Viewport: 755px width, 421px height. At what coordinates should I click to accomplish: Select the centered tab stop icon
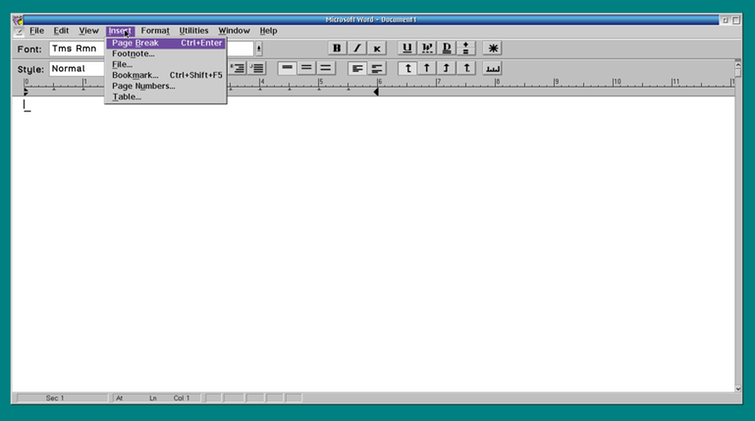click(x=427, y=68)
